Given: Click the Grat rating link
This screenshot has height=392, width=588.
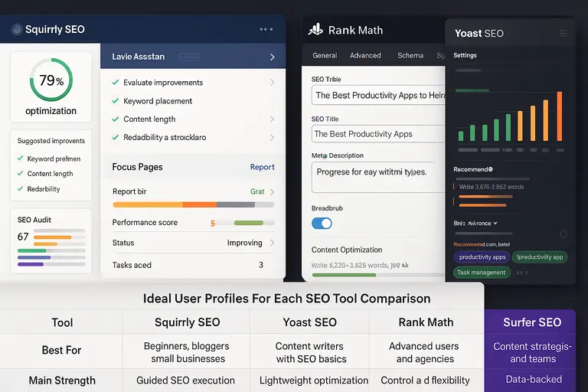Looking at the screenshot, I should [x=257, y=191].
